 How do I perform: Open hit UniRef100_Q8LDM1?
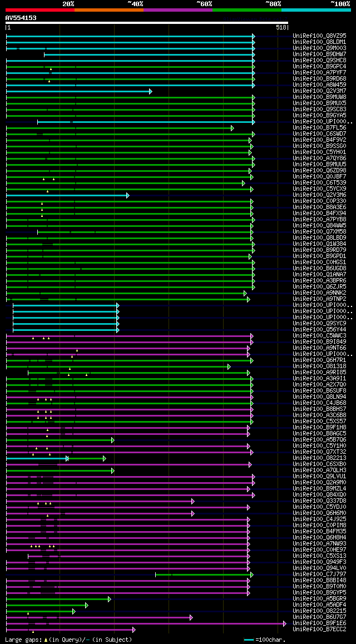(x=319, y=42)
